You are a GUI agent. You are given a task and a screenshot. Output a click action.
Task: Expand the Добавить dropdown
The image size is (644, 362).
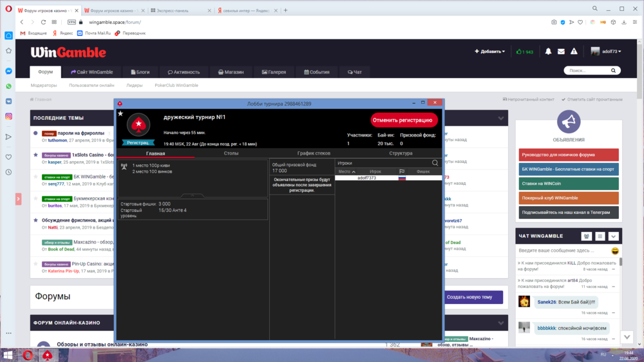(490, 52)
